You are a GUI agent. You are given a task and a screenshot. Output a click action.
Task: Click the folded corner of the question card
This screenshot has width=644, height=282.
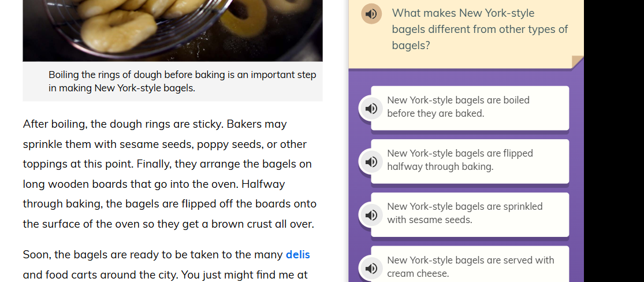tap(577, 62)
